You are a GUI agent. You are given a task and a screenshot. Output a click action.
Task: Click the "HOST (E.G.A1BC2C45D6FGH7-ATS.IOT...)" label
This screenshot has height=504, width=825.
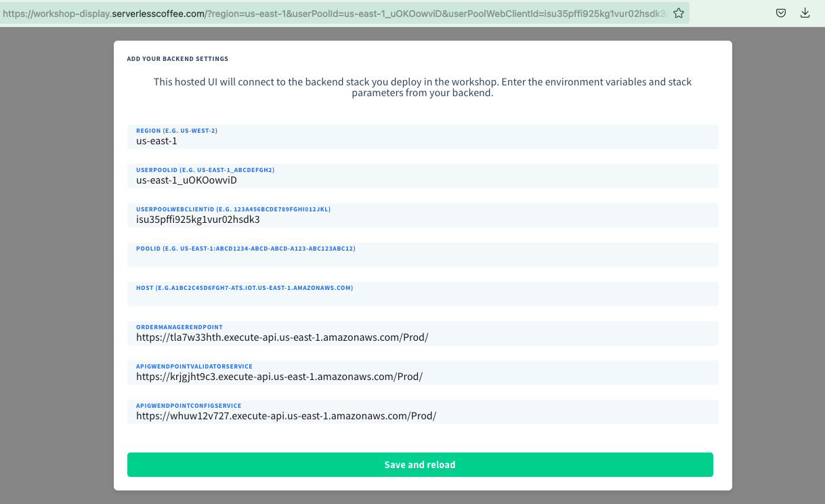245,288
